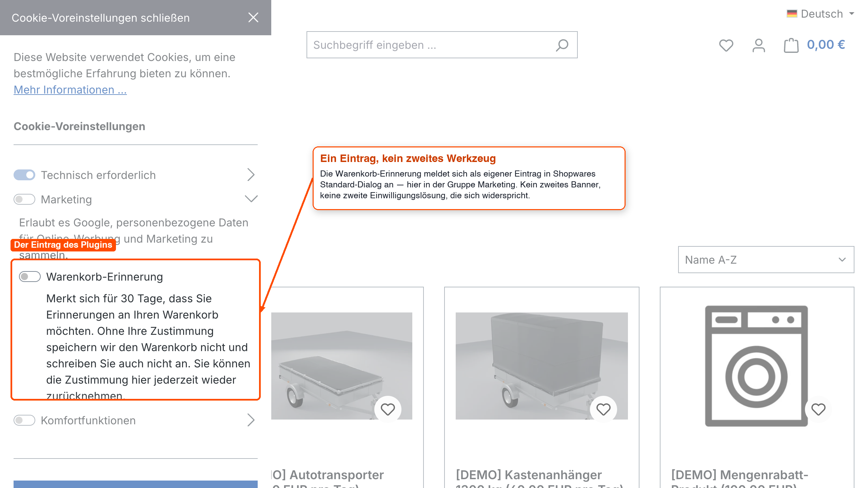This screenshot has height=488, width=868.
Task: Collapse the Marketing group chevron
Action: click(x=251, y=199)
